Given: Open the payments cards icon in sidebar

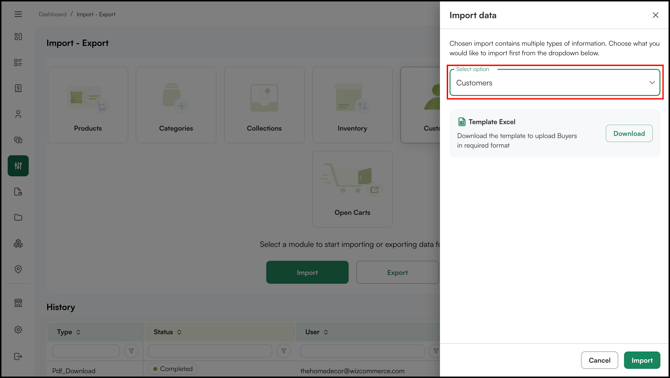Looking at the screenshot, I should [x=18, y=140].
